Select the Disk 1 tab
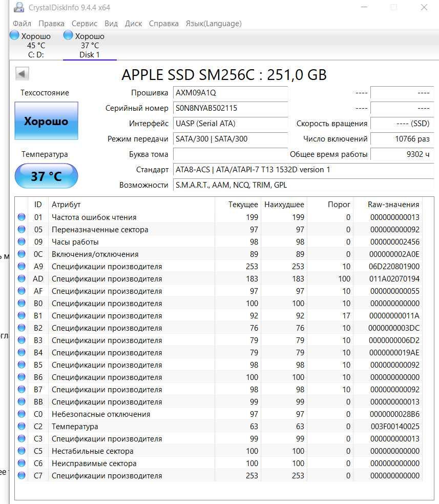This screenshot has height=504, width=439. coord(90,45)
